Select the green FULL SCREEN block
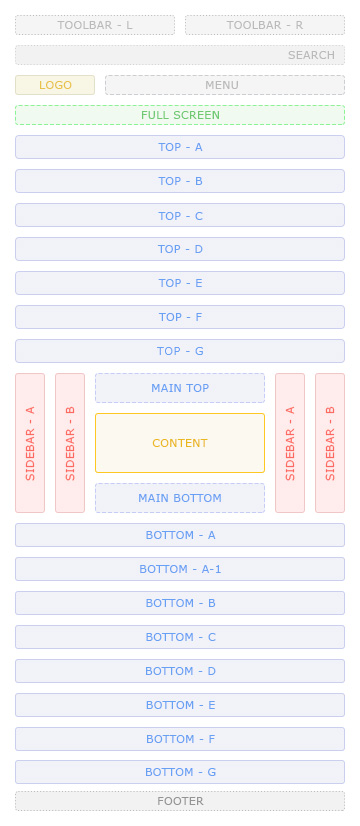Viewport: 360px width, 826px height. (x=180, y=115)
